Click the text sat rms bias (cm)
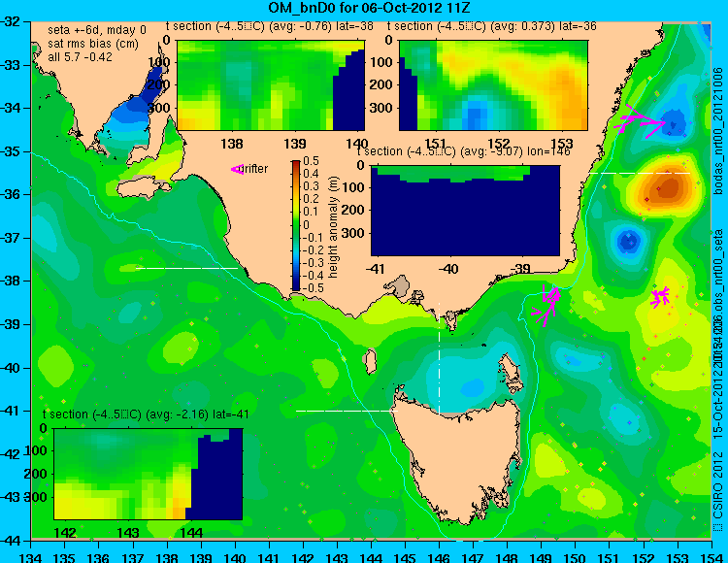This screenshot has height=563, width=728. (x=93, y=44)
